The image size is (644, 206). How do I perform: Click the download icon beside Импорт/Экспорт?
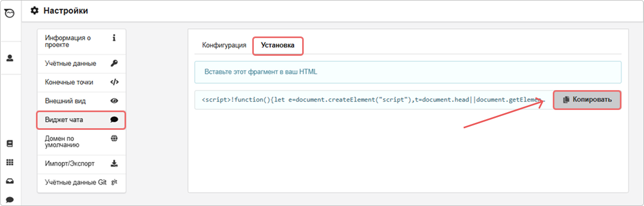(x=114, y=163)
